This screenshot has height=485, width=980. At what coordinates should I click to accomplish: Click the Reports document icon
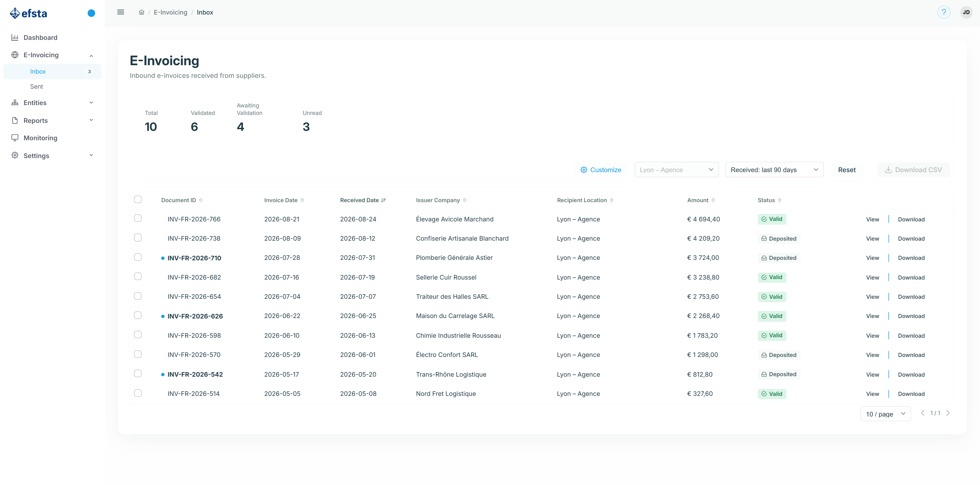coord(15,120)
